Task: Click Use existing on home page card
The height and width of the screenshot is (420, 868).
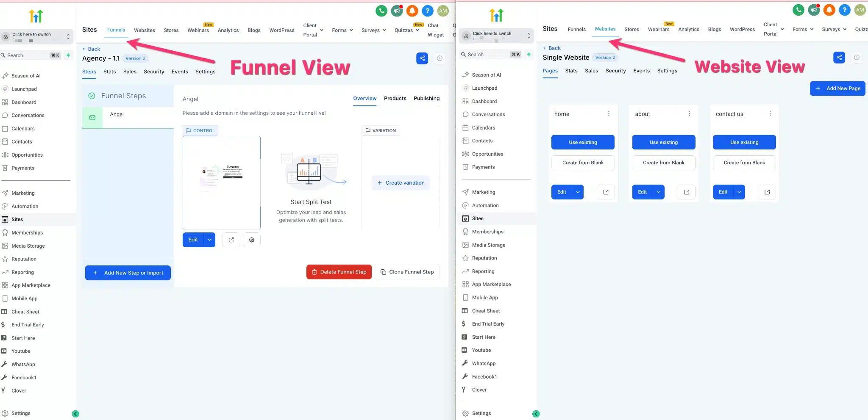Action: [583, 142]
